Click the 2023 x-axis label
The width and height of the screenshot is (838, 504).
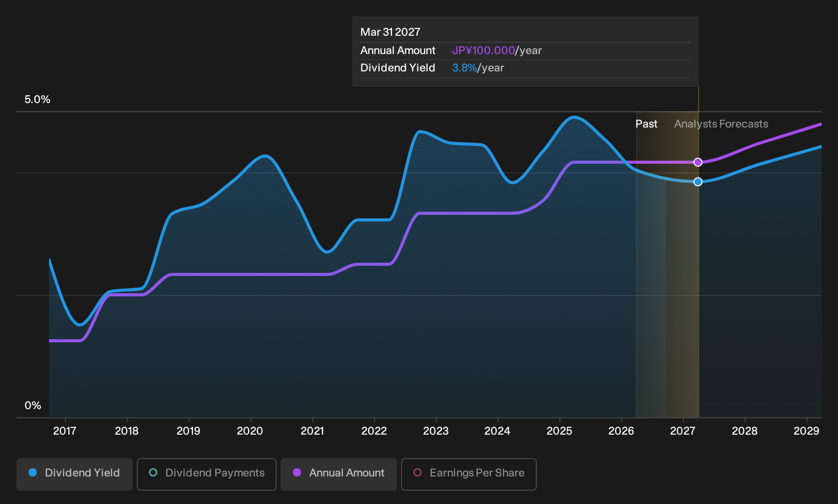pos(436,431)
